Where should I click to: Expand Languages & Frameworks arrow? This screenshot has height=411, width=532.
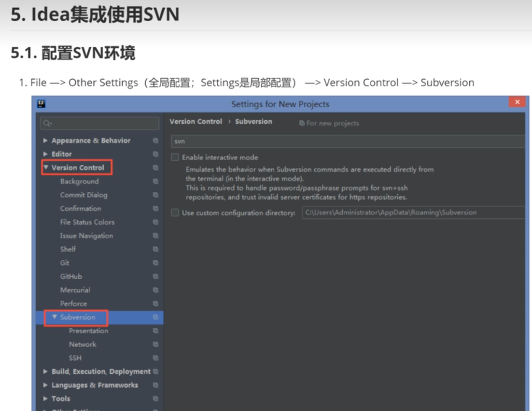click(x=45, y=385)
